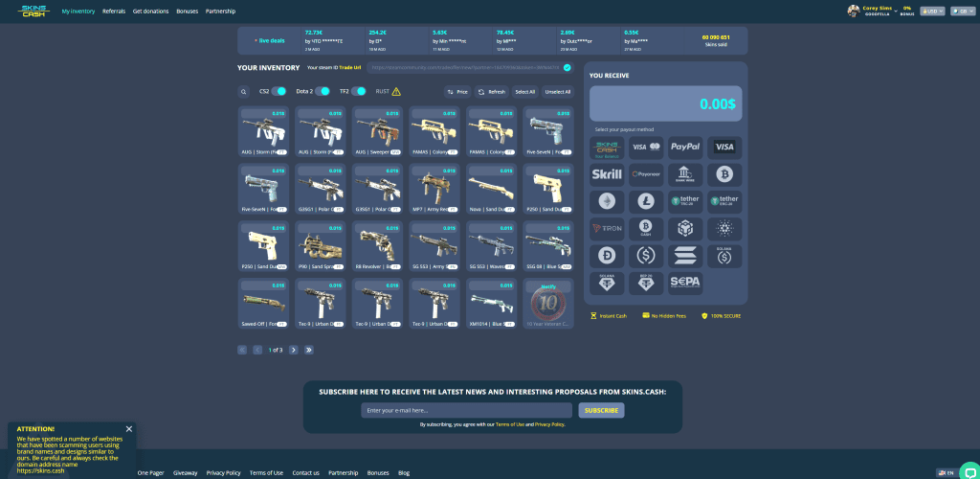980x479 pixels.
Task: Open Partnership in the top menu
Action: pos(221,11)
